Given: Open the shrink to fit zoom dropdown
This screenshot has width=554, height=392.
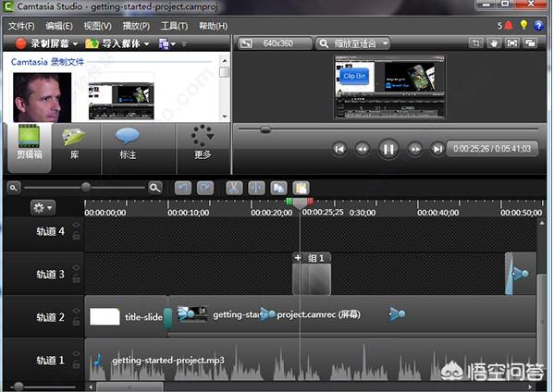Looking at the screenshot, I should pyautogui.click(x=352, y=43).
